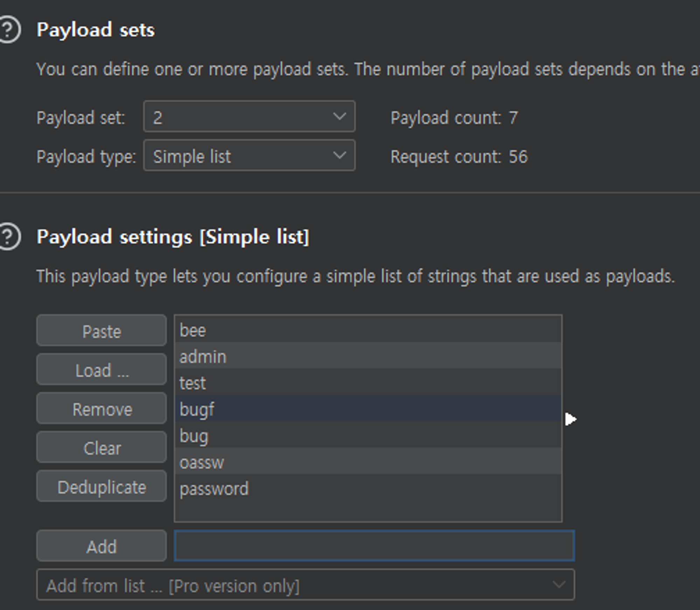Select the 'bug' payload row
The width and height of the screenshot is (700, 610).
tap(368, 435)
